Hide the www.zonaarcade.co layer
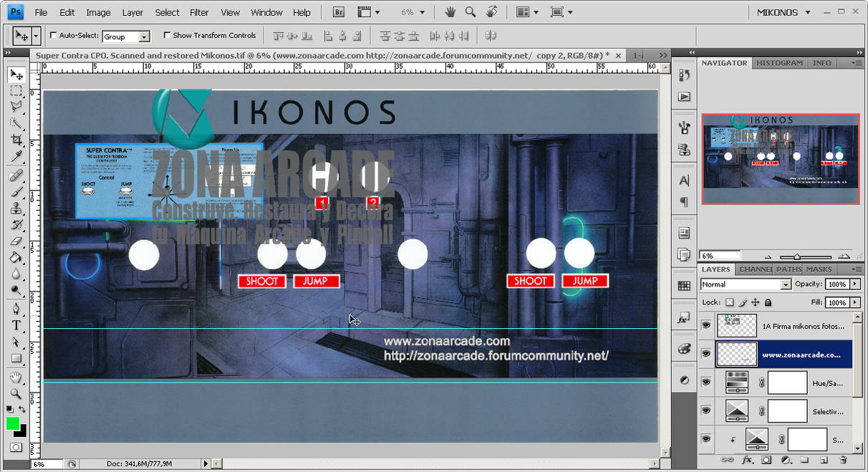Viewport: 868px width, 472px height. pyautogui.click(x=706, y=354)
